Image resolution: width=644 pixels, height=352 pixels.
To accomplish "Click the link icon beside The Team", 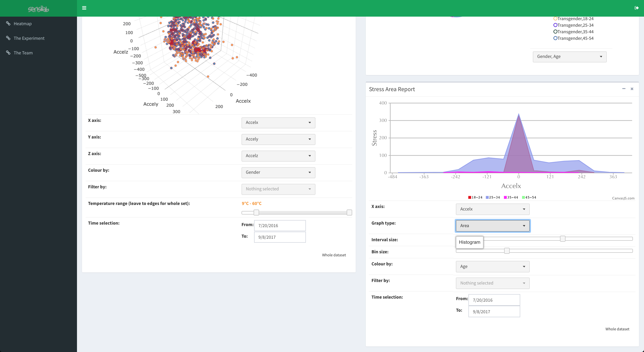I will pos(8,53).
